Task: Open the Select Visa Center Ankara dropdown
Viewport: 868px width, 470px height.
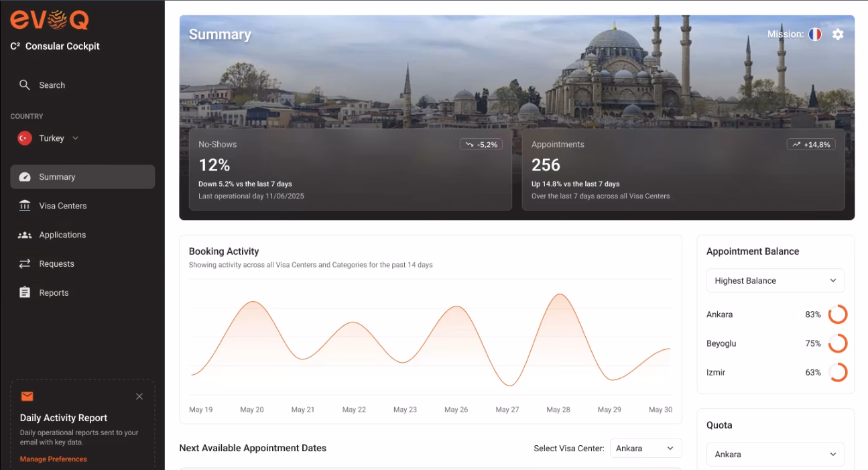Action: (x=645, y=448)
